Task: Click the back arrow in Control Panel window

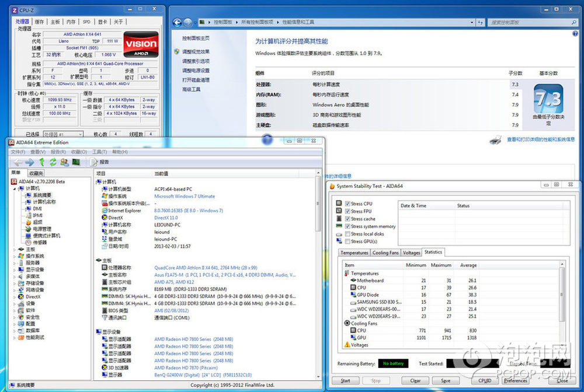Action: pyautogui.click(x=178, y=22)
